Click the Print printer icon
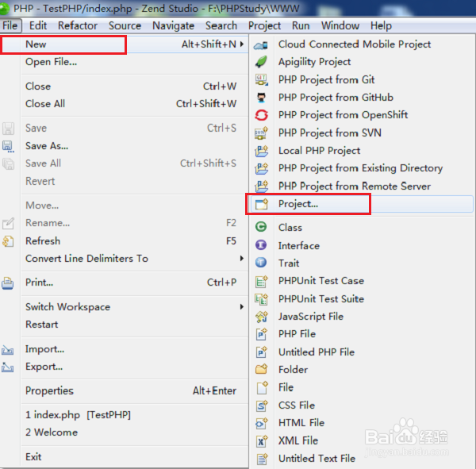Image resolution: width=476 pixels, height=469 pixels. pyautogui.click(x=8, y=283)
